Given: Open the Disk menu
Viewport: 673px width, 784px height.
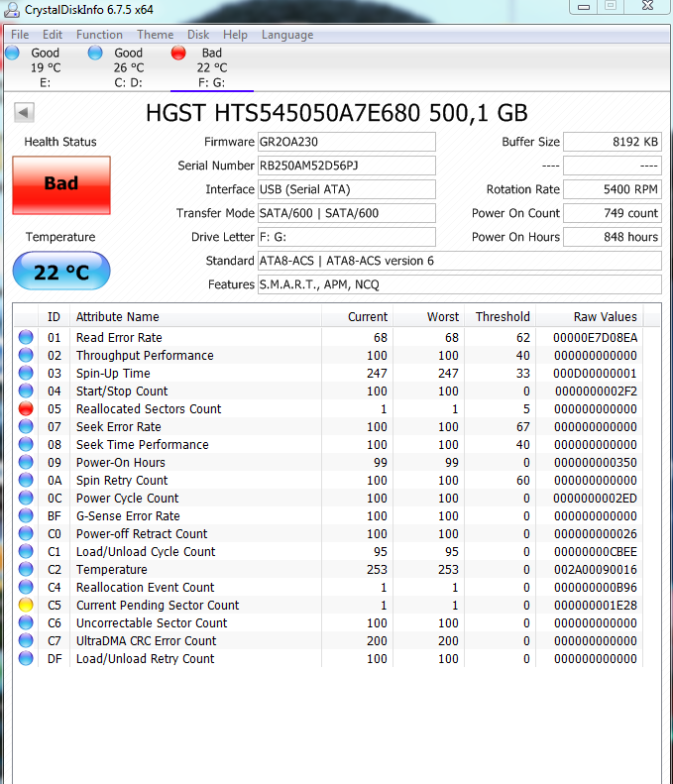Looking at the screenshot, I should click(198, 35).
